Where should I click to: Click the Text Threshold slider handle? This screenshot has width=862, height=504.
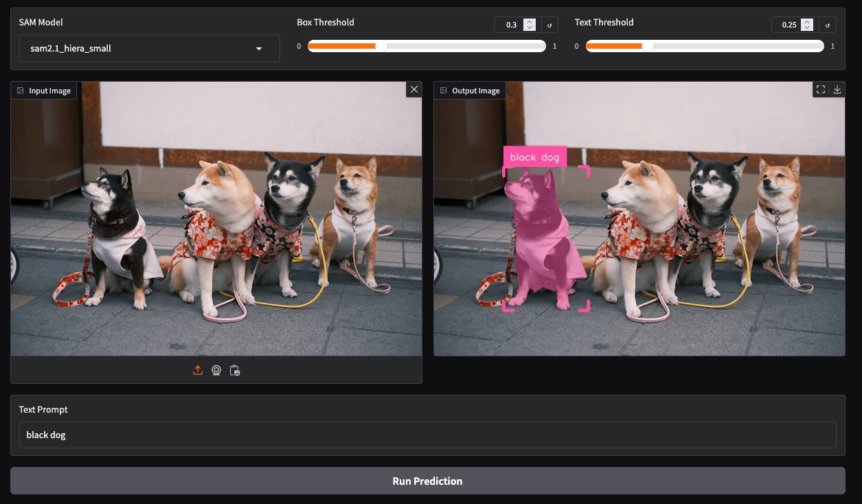click(x=647, y=46)
